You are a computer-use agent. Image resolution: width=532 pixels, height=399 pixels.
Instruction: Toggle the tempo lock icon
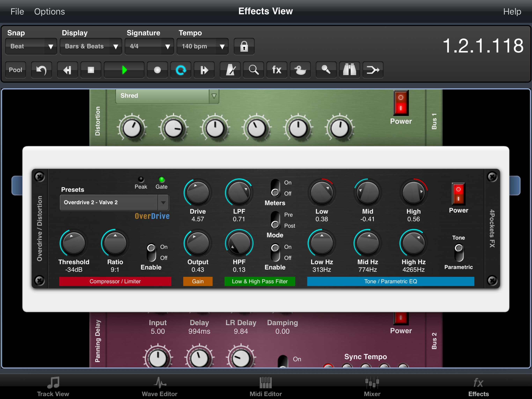[244, 46]
